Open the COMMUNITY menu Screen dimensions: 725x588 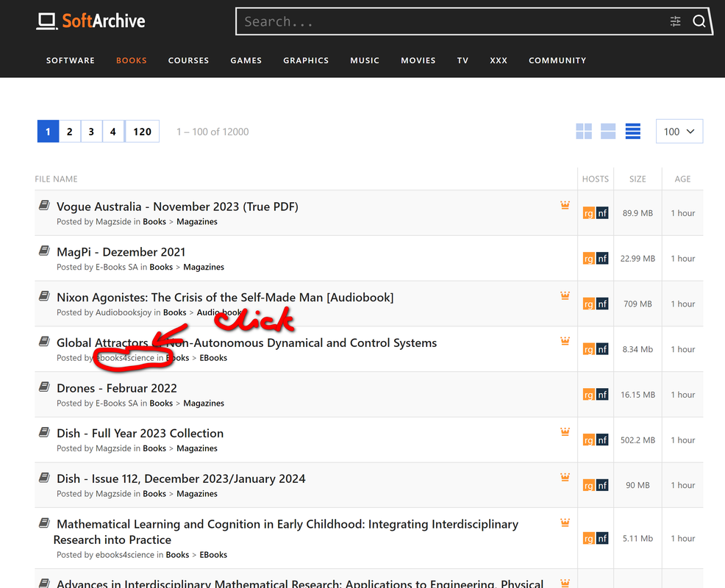click(x=557, y=60)
